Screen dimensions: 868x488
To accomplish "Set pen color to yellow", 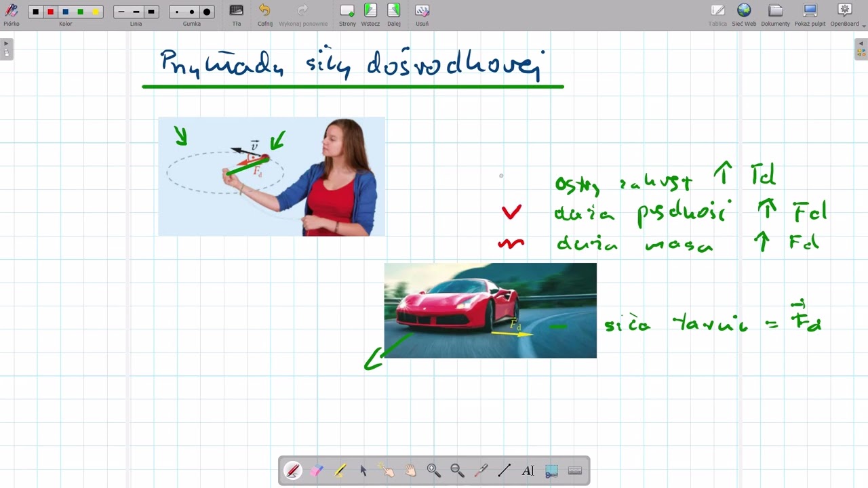I will [x=96, y=12].
